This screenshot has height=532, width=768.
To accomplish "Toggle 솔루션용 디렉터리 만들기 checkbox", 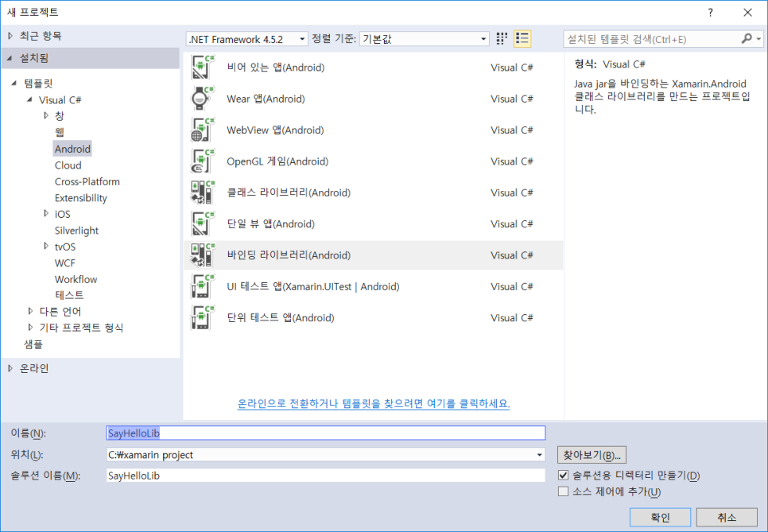I will 563,476.
